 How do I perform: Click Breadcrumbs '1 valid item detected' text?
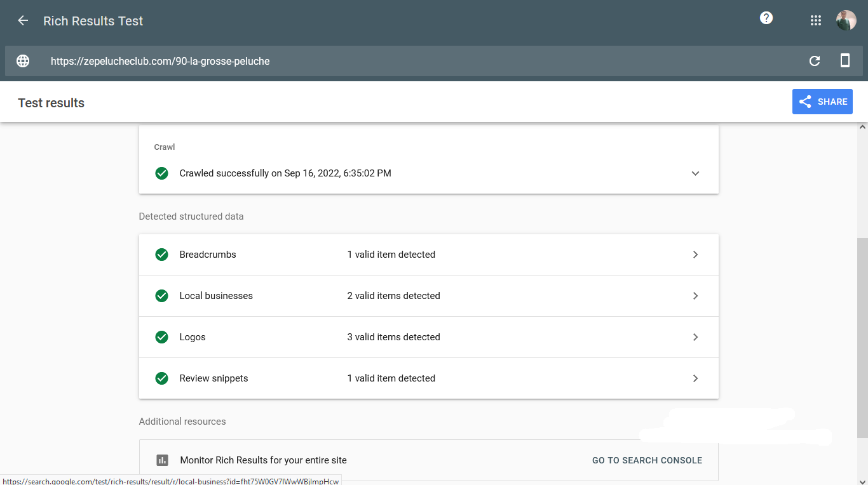point(391,255)
